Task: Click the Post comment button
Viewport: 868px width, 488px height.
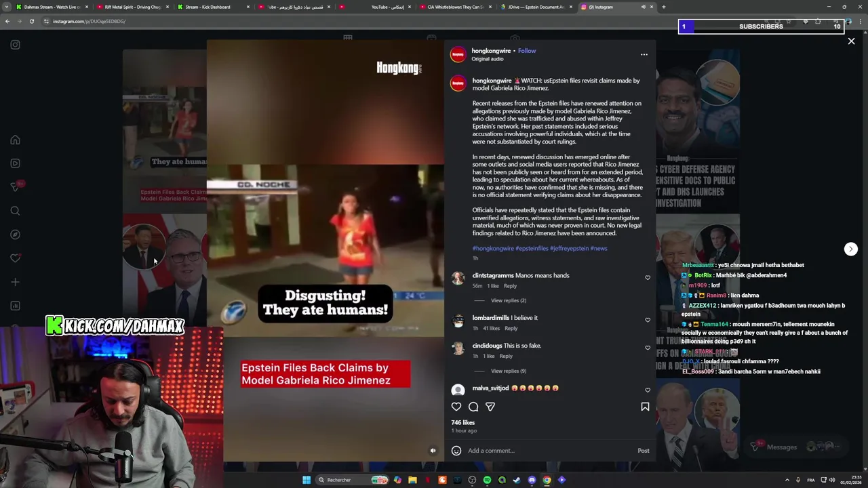Action: tap(643, 451)
